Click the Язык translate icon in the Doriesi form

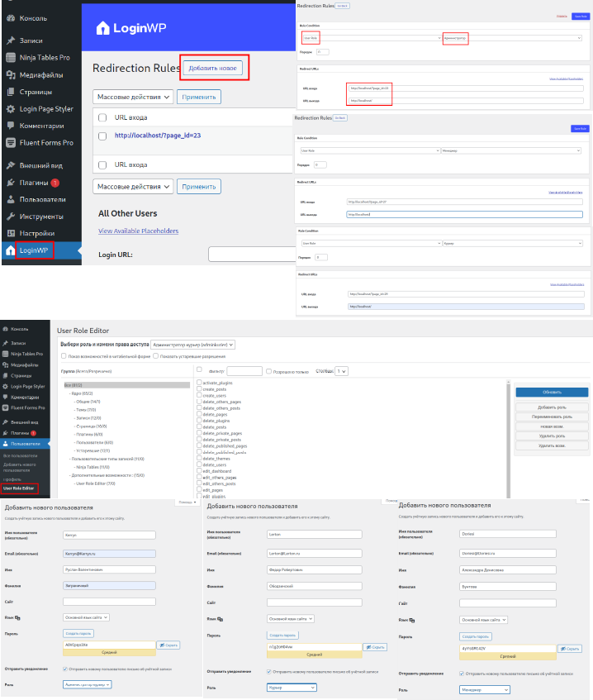click(x=412, y=620)
